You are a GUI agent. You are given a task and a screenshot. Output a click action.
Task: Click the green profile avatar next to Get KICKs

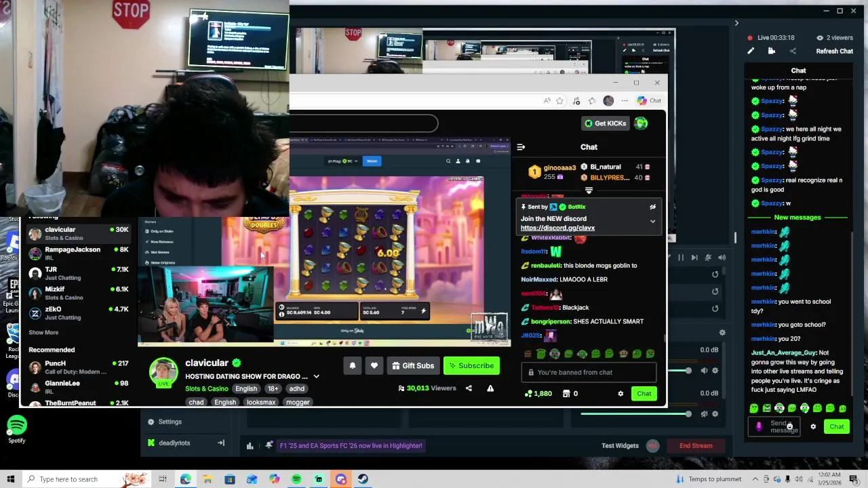pos(641,123)
